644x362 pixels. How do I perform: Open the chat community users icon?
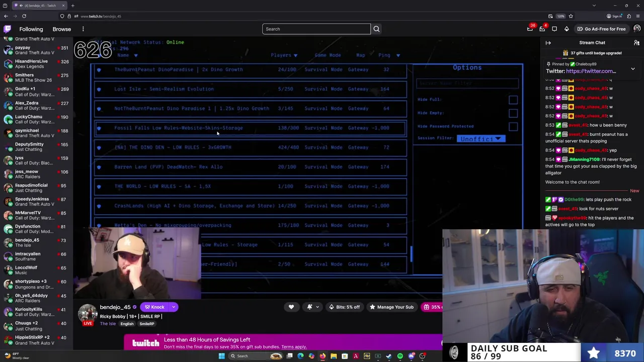tap(636, 43)
